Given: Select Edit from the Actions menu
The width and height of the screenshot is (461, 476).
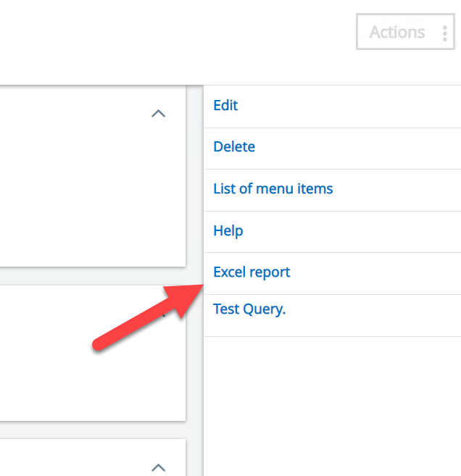Looking at the screenshot, I should (333, 107).
